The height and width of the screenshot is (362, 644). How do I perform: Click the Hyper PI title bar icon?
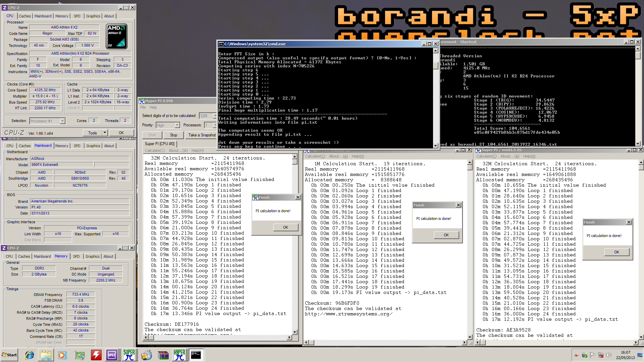point(142,101)
